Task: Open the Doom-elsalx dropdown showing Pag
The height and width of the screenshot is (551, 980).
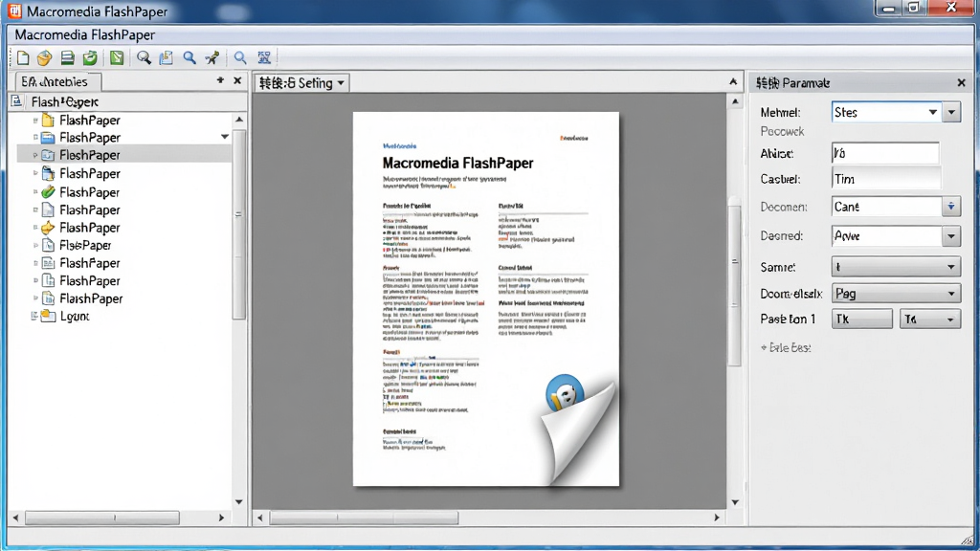Action: pos(896,294)
